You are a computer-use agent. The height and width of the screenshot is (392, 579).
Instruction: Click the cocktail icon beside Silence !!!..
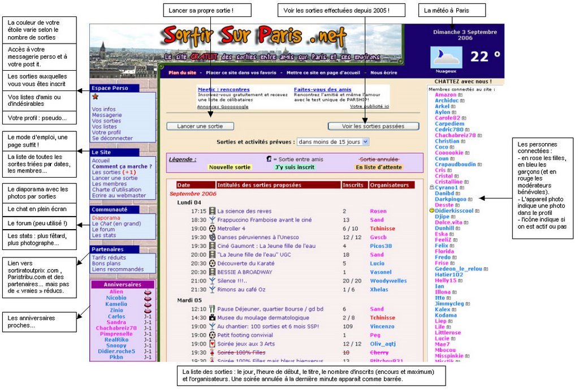212,281
